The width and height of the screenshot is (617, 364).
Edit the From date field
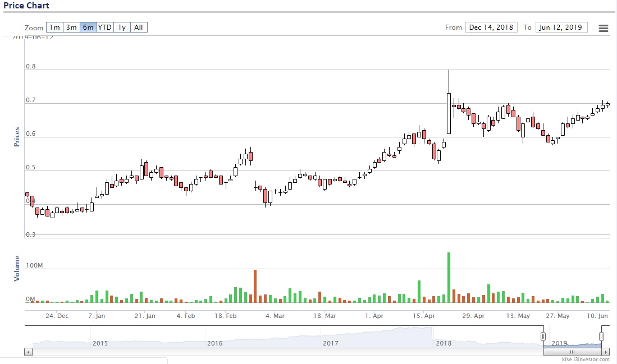click(492, 27)
